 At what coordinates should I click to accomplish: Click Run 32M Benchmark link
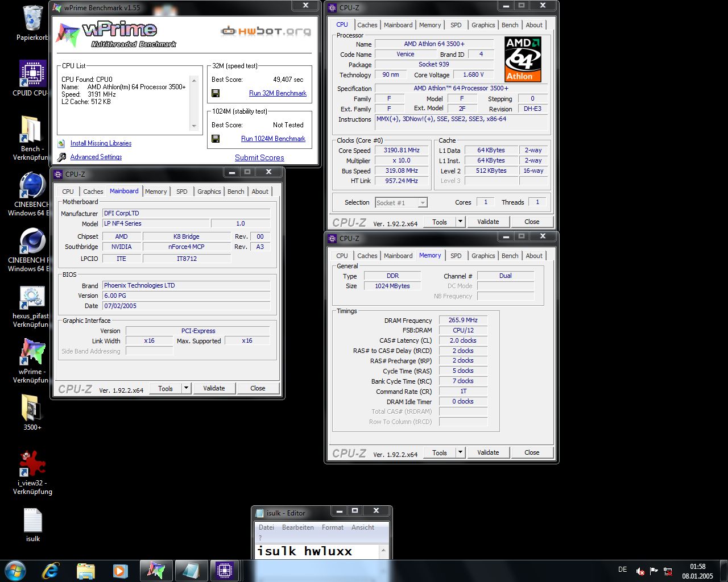click(x=278, y=93)
